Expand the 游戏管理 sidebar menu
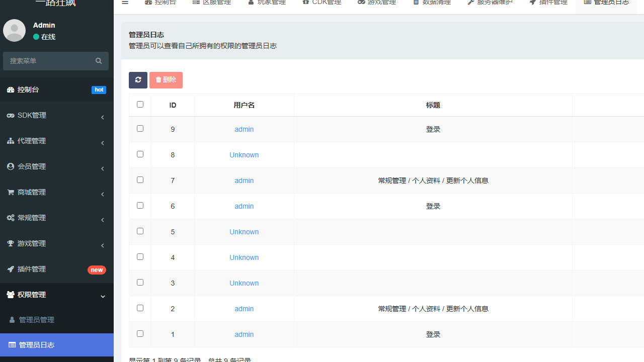Image resolution: width=644 pixels, height=362 pixels. pyautogui.click(x=57, y=243)
